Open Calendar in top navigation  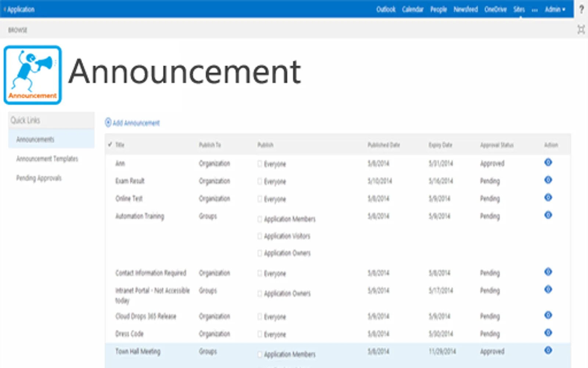click(x=413, y=9)
